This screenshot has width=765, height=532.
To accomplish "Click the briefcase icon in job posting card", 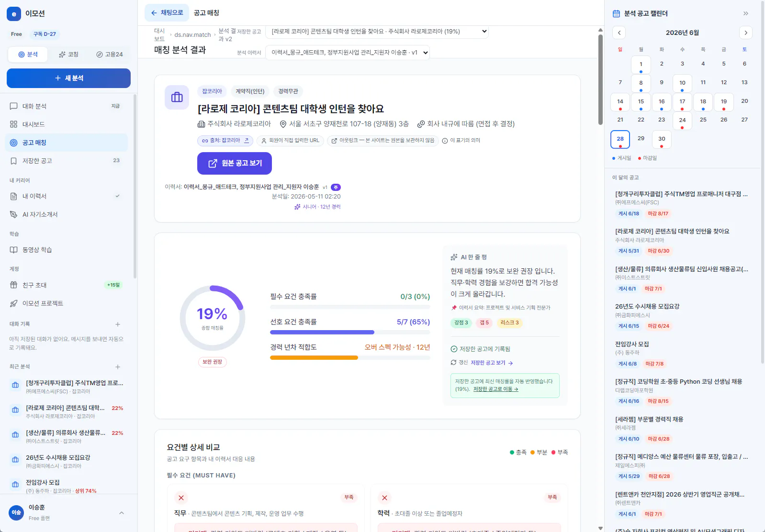I will point(177,97).
